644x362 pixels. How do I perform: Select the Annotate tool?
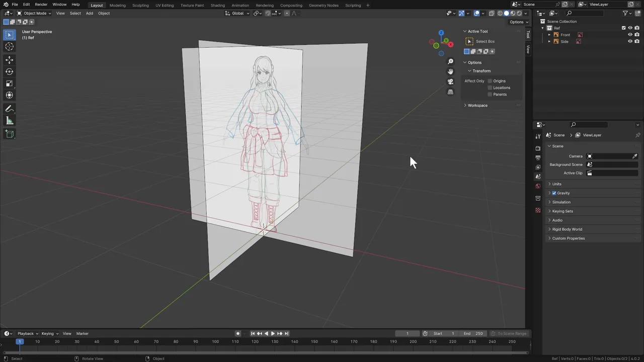pos(9,109)
